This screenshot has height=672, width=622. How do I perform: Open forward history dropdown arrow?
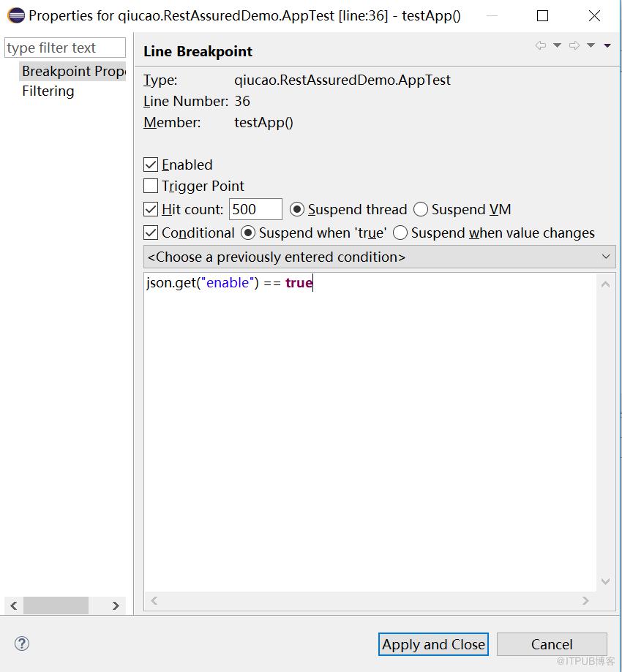coord(591,45)
